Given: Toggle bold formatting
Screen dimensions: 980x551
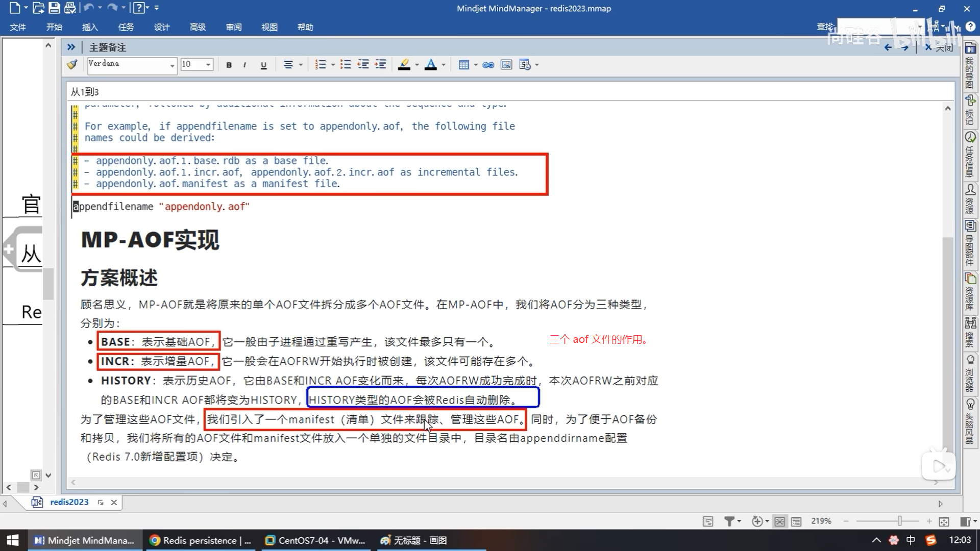Looking at the screenshot, I should pyautogui.click(x=229, y=65).
